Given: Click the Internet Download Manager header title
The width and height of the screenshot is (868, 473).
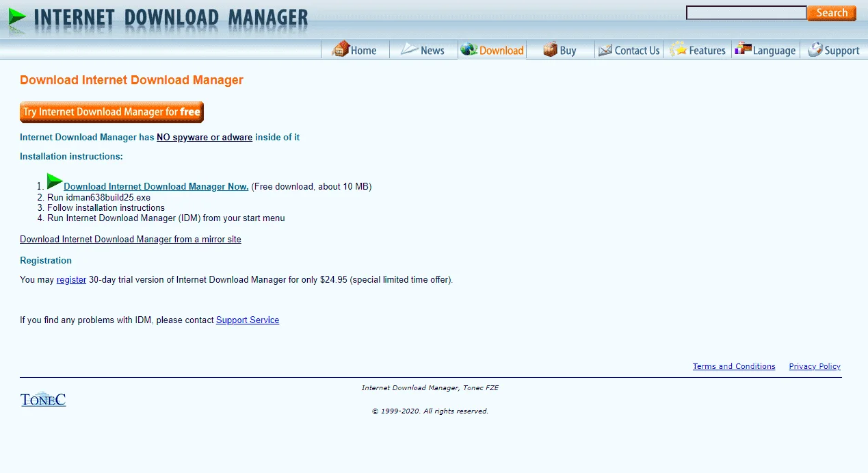Looking at the screenshot, I should point(170,18).
